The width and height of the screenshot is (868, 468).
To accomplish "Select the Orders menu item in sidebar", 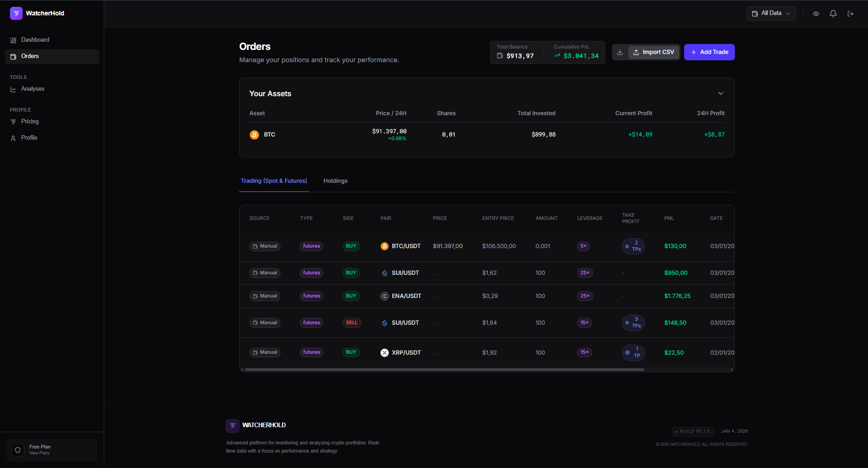I will point(30,56).
